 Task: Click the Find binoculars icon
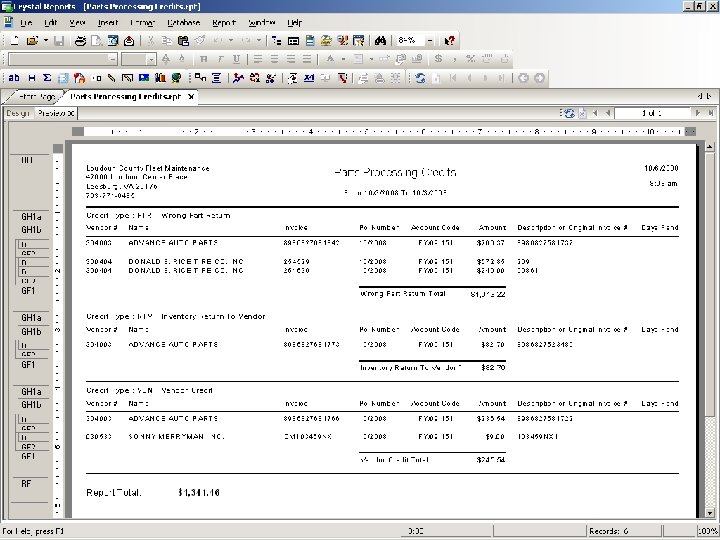[x=380, y=41]
